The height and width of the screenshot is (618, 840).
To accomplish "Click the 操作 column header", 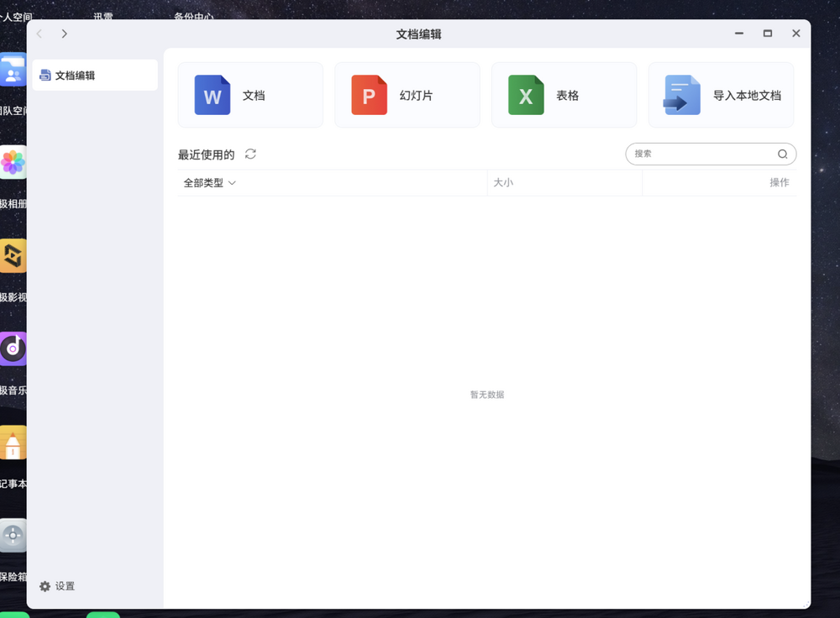I will 779,182.
